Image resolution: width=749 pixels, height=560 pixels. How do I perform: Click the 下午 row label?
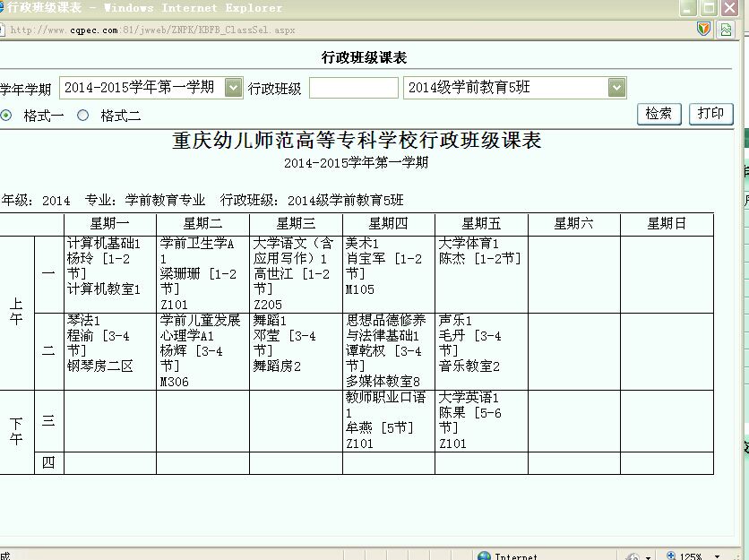[x=16, y=432]
